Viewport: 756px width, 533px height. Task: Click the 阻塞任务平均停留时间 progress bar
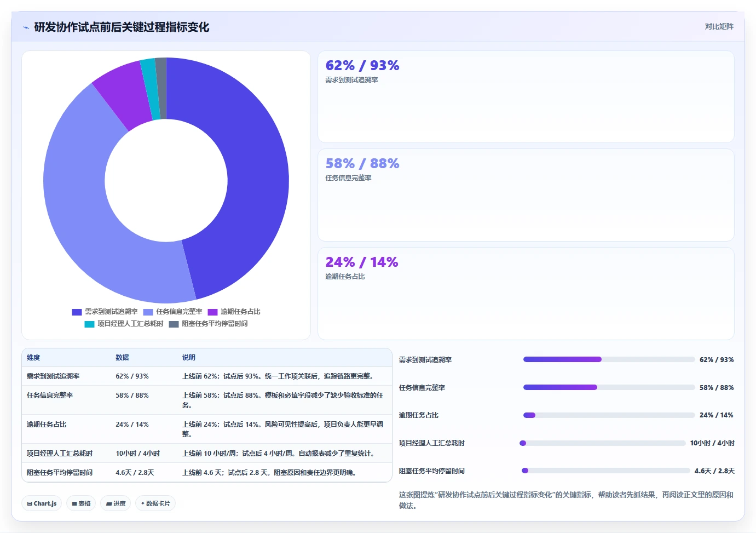coord(605,471)
